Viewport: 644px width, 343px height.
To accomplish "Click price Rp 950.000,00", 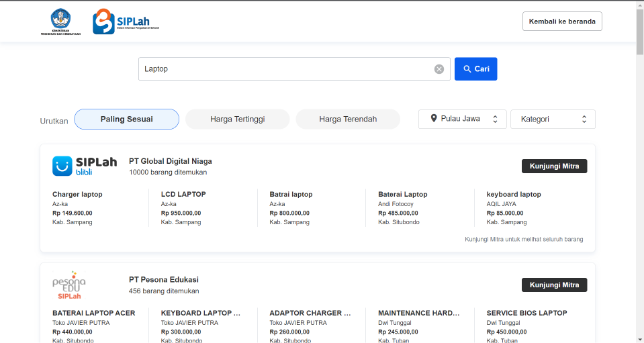I will [x=181, y=213].
